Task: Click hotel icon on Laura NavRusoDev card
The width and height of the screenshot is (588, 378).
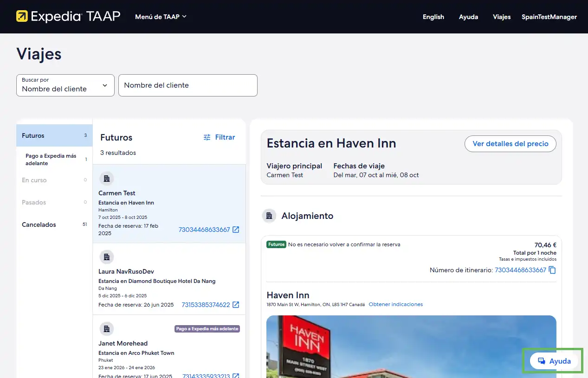Action: [106, 257]
